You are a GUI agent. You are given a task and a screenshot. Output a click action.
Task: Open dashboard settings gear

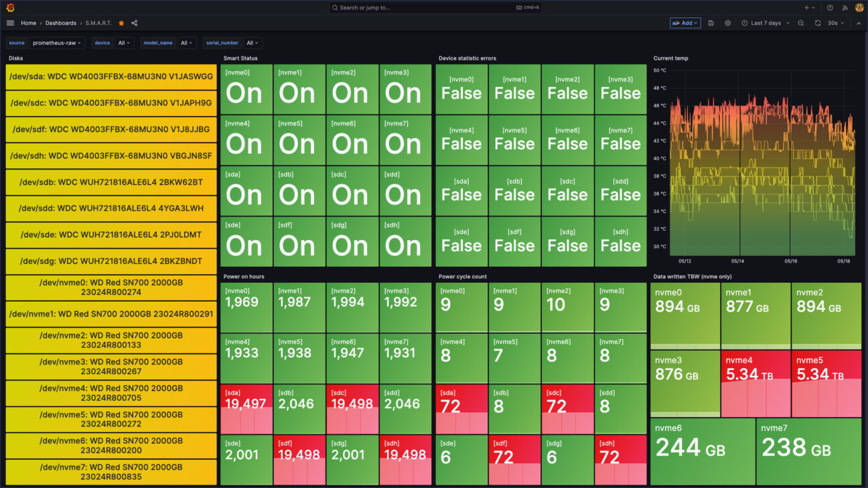coord(728,23)
